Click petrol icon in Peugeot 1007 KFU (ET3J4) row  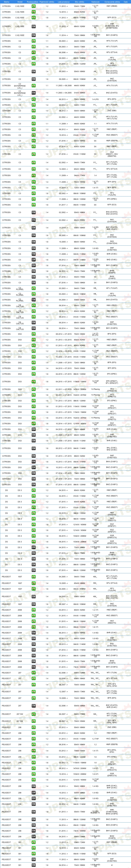[34, 583]
